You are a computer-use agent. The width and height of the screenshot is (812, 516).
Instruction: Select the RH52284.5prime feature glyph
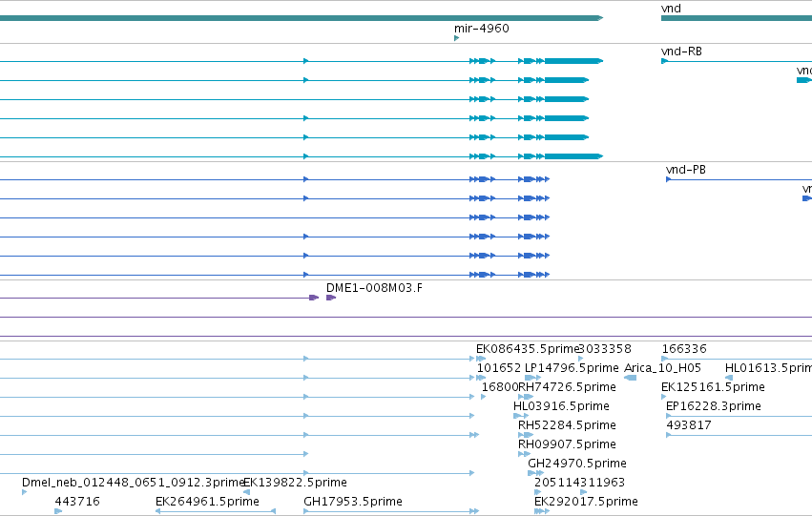pyautogui.click(x=525, y=435)
